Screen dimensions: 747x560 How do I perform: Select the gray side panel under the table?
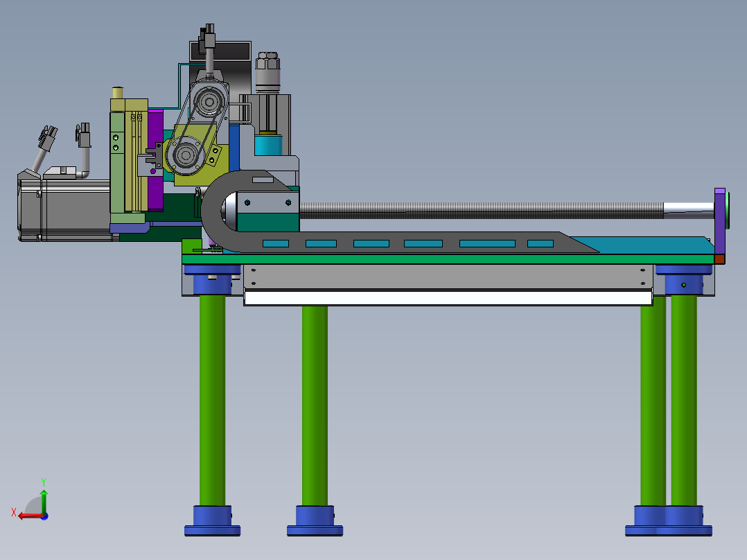click(x=448, y=277)
